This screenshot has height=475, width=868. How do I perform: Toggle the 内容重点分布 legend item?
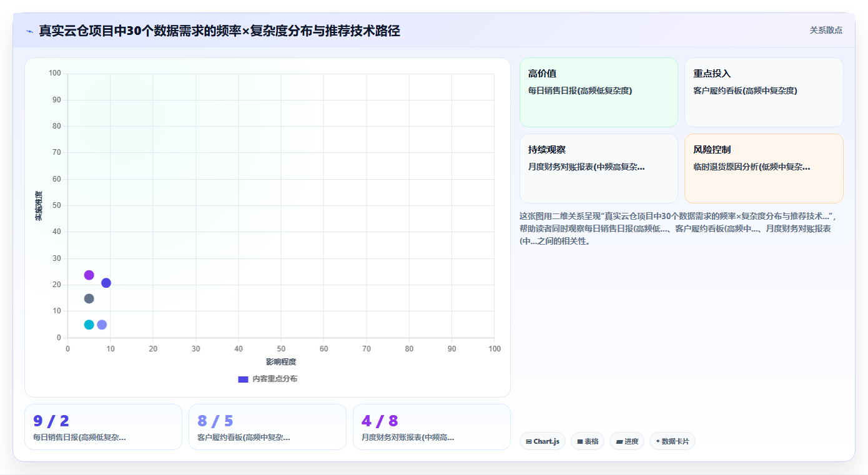click(268, 379)
